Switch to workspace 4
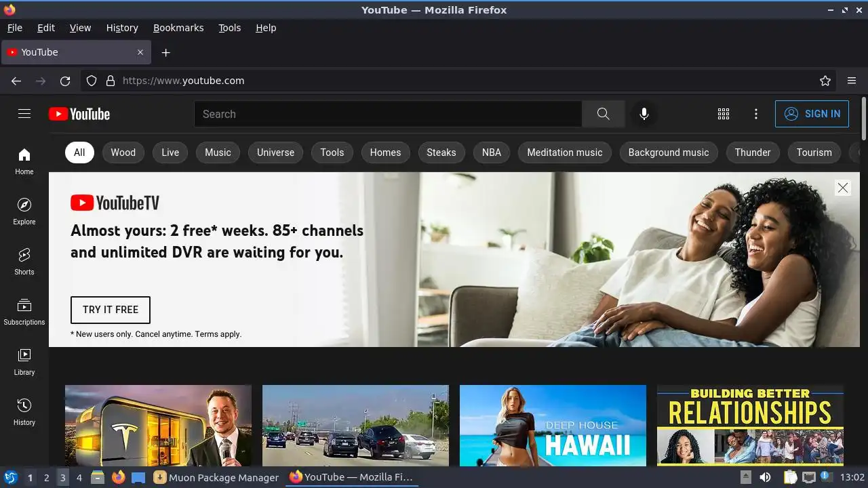Screen dimensions: 868x488 [x=79, y=478]
